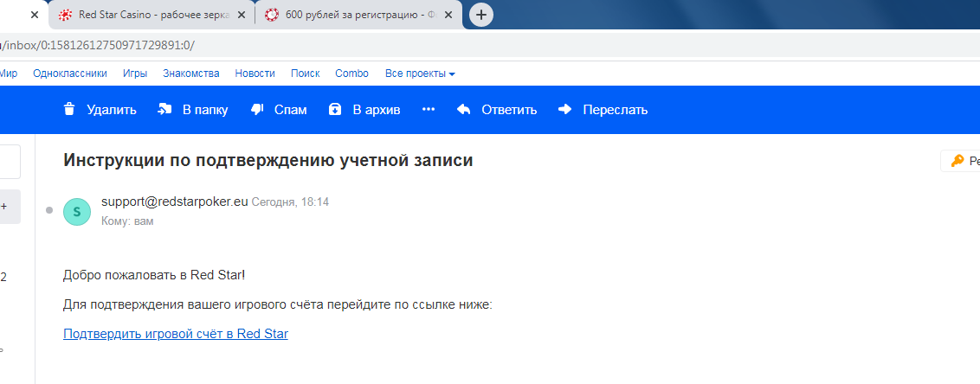Click the sender avatar with letter S

click(x=77, y=212)
